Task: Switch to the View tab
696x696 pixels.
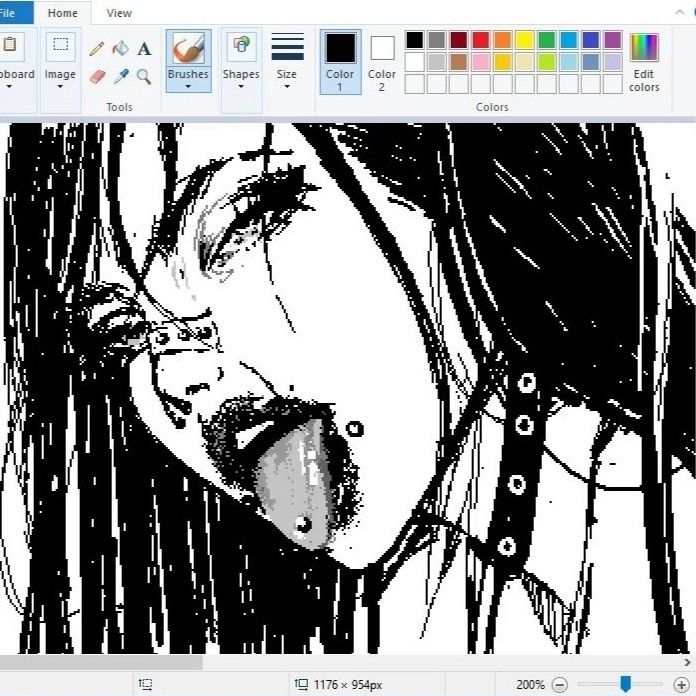Action: 119,13
